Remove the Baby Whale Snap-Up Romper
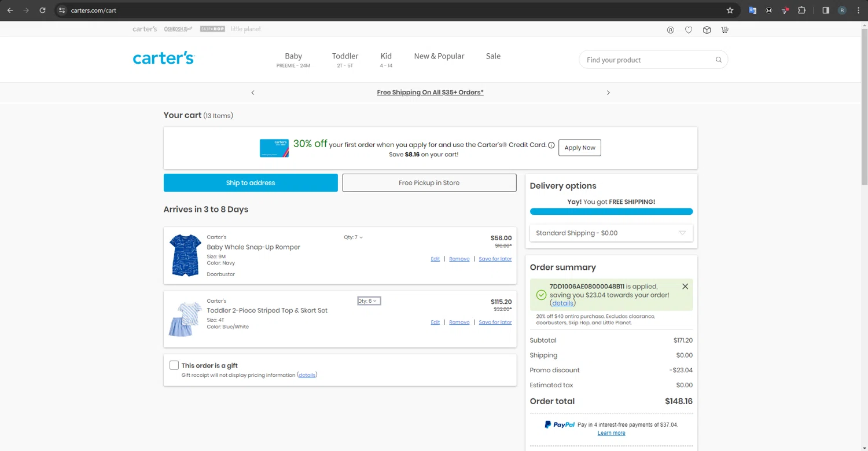 (459, 259)
